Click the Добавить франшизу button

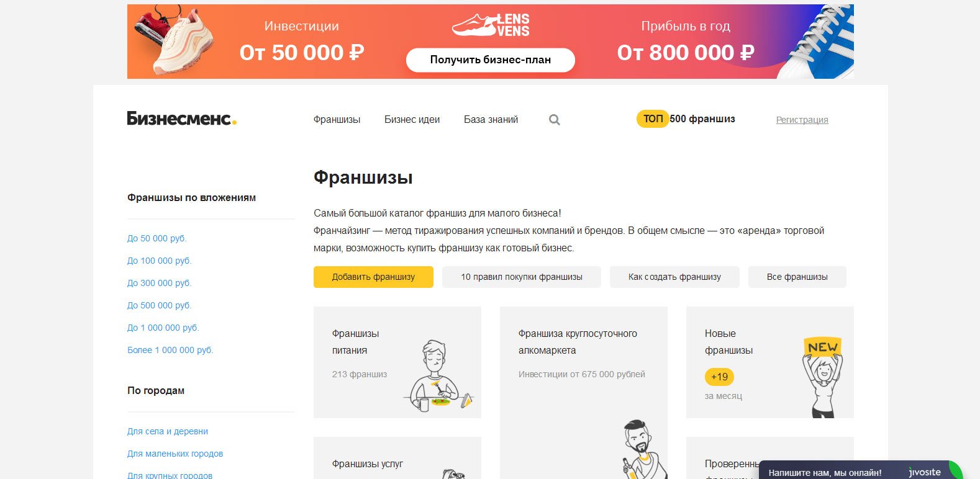click(373, 277)
